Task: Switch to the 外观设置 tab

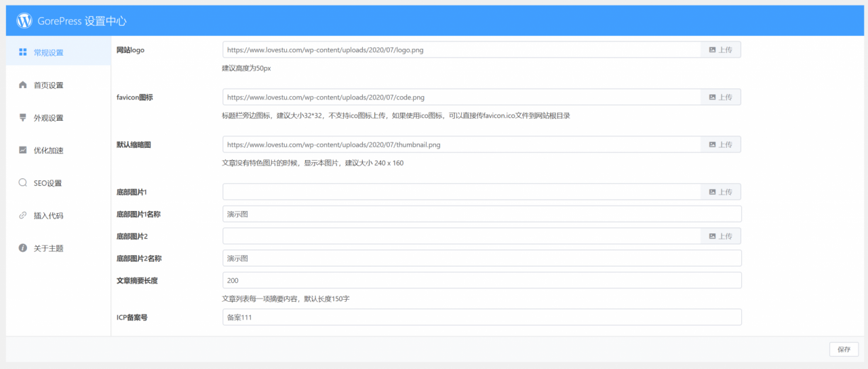Action: (49, 118)
